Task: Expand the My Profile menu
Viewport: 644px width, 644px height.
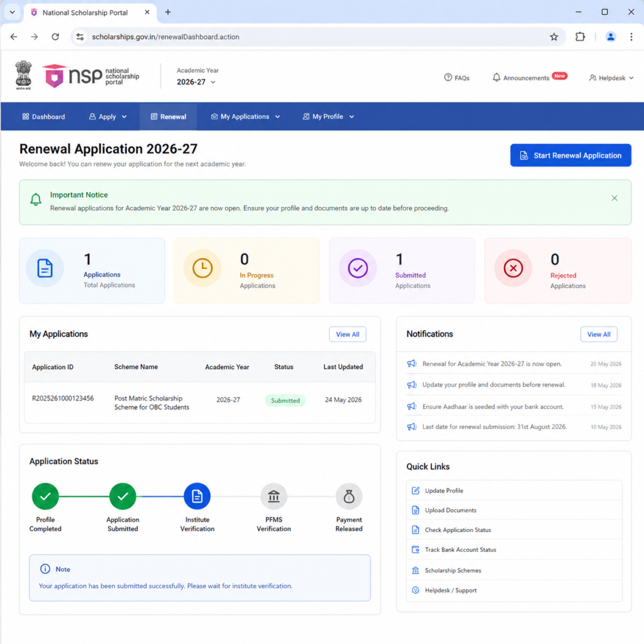Action: pyautogui.click(x=328, y=116)
